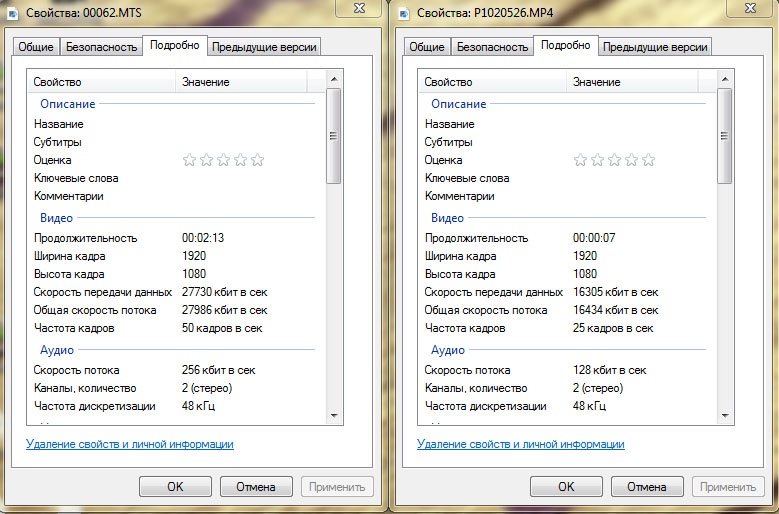Select Ширина кадра row in P1020526.MP4 window

(x=567, y=256)
